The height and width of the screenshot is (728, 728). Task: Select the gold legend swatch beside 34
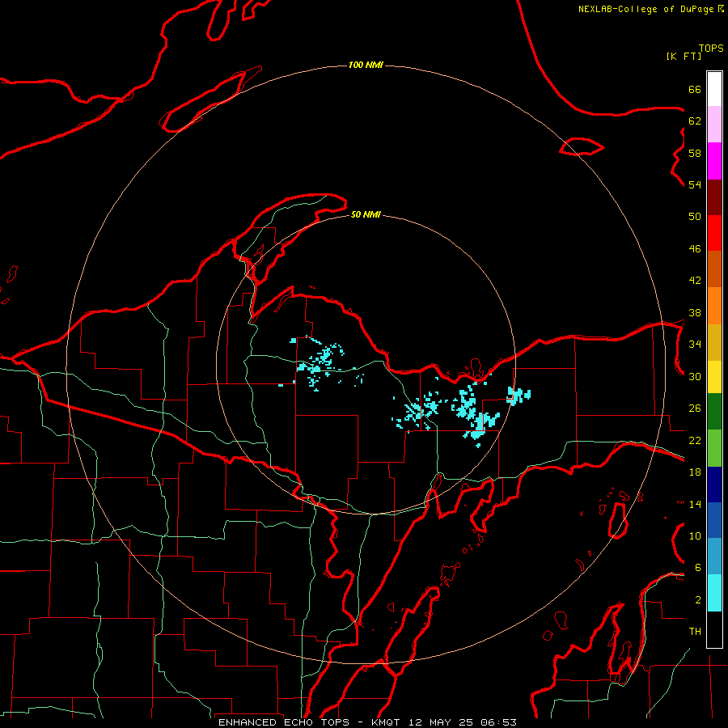click(714, 342)
